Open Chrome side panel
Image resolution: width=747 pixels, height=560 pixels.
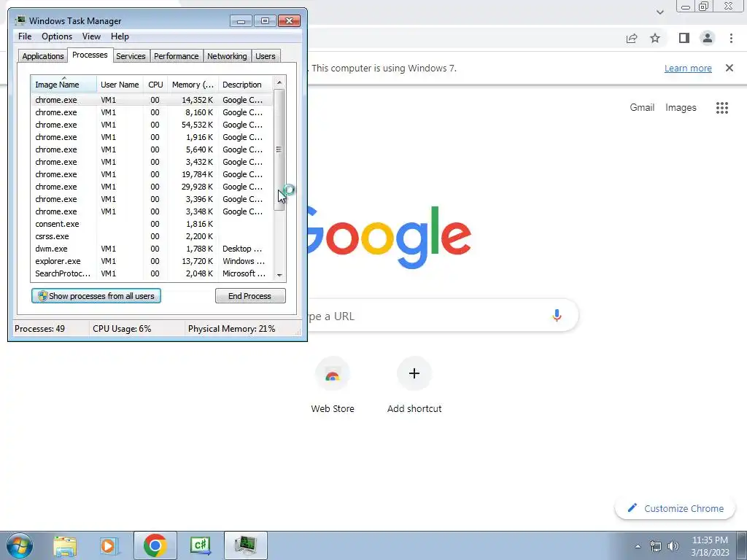684,38
